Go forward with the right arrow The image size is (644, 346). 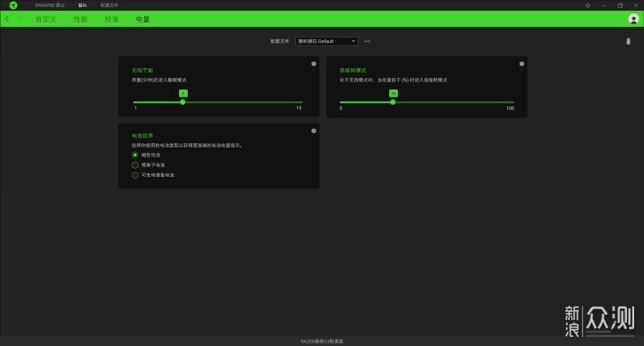(x=19, y=19)
